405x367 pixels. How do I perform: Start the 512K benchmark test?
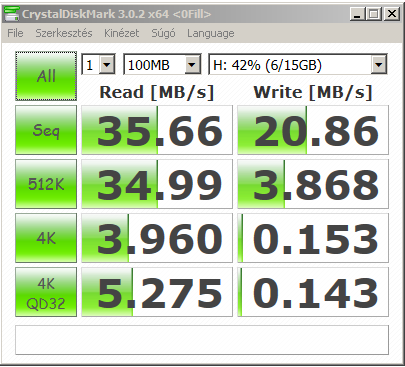46,184
